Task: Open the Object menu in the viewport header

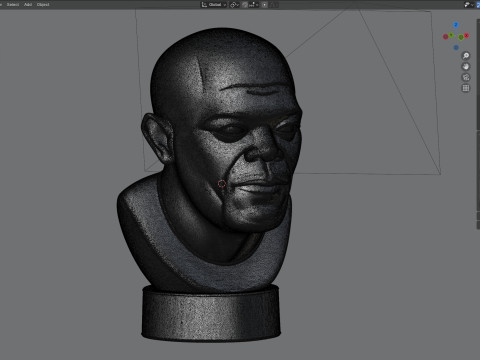Action: tap(43, 5)
